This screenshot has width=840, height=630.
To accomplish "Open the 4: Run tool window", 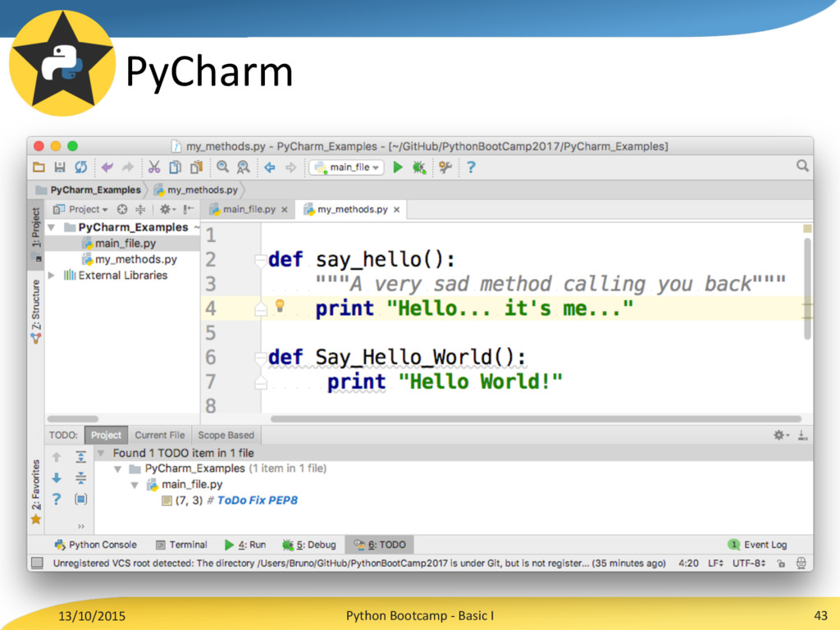I will tap(245, 545).
